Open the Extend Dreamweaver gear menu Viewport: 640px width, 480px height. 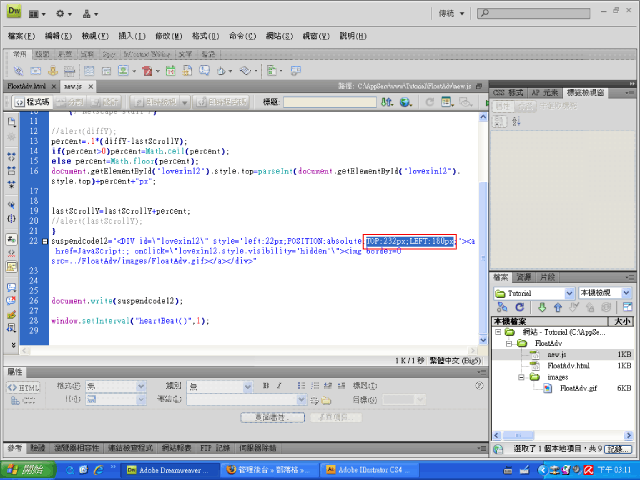[63, 15]
